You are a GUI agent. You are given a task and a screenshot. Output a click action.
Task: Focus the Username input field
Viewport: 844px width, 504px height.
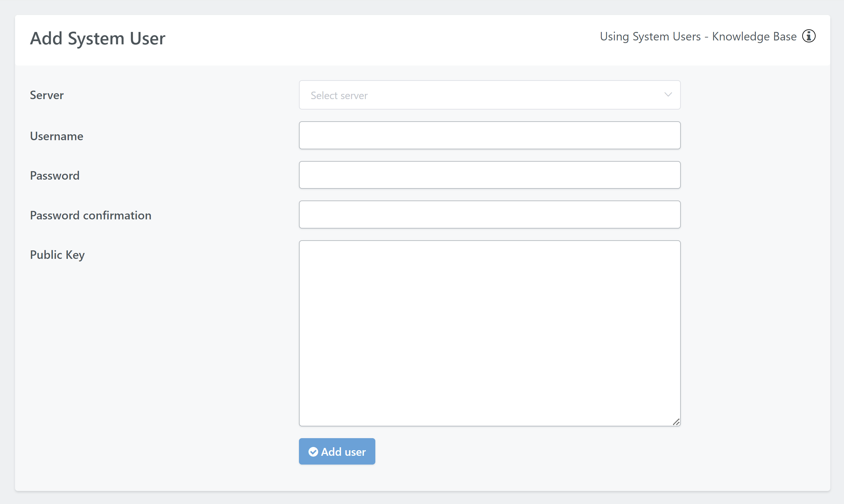tap(489, 135)
